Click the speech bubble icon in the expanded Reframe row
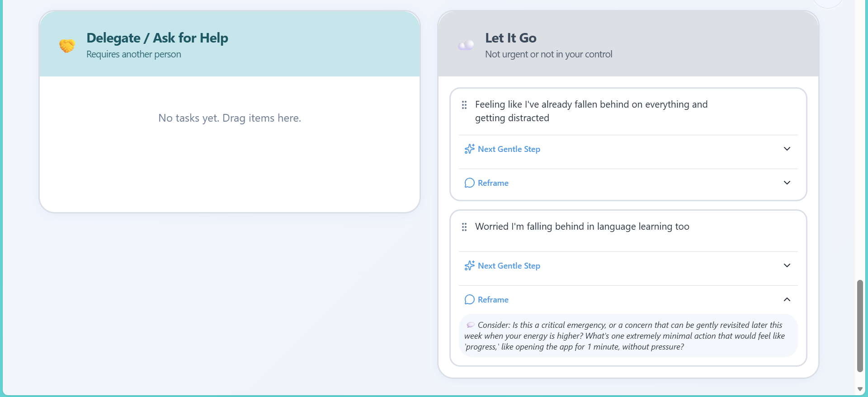The height and width of the screenshot is (397, 868). tap(470, 299)
